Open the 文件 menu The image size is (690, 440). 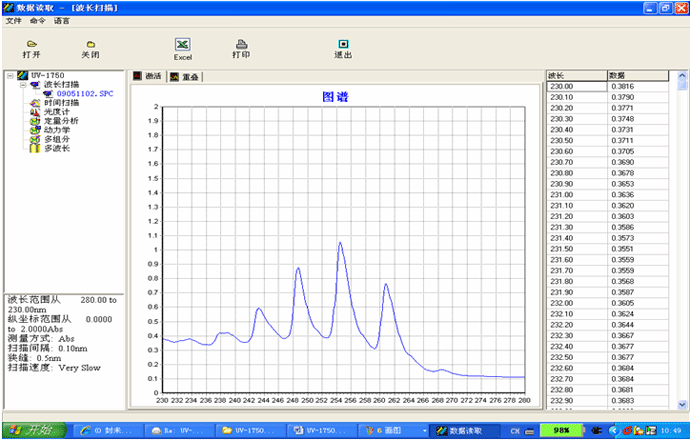13,20
